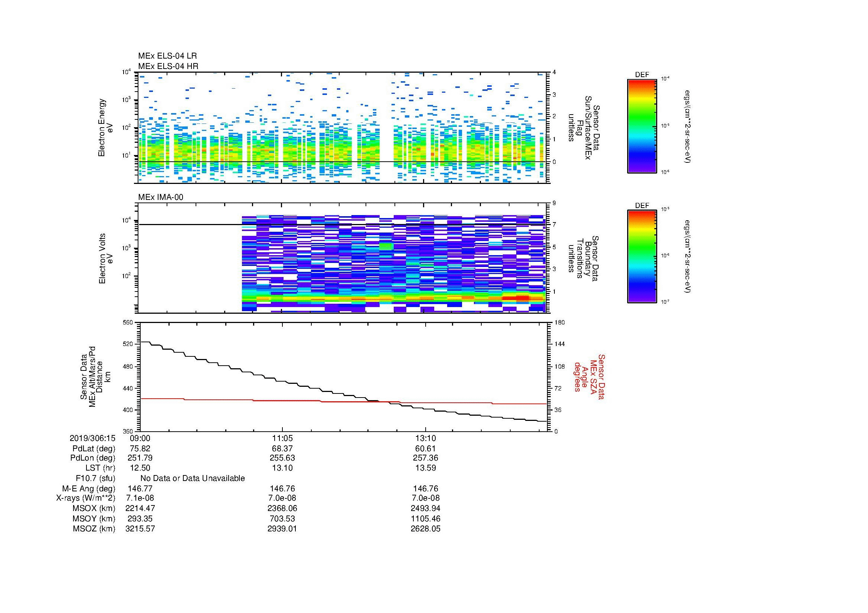Click the MSOX value 2493.94
The image size is (868, 613).
tap(426, 508)
